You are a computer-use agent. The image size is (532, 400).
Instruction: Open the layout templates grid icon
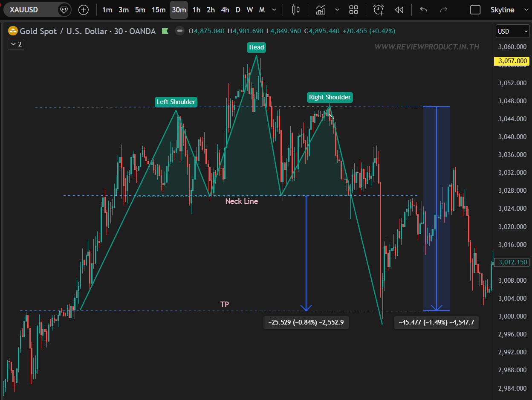click(353, 10)
